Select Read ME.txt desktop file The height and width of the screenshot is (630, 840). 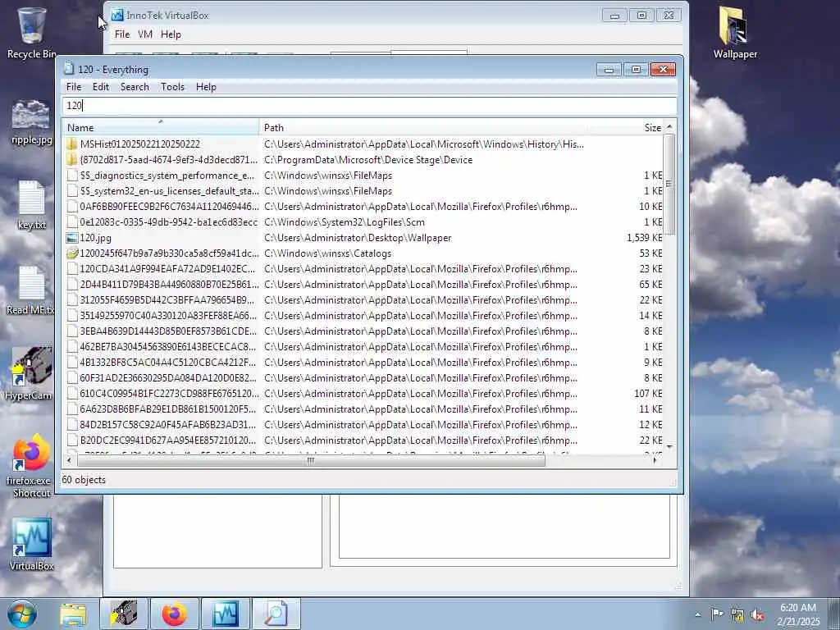tap(31, 290)
